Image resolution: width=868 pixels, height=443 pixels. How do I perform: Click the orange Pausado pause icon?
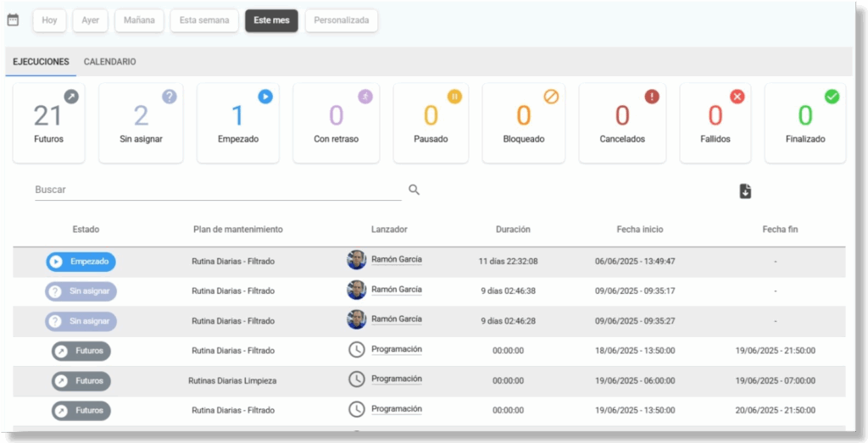coord(454,97)
